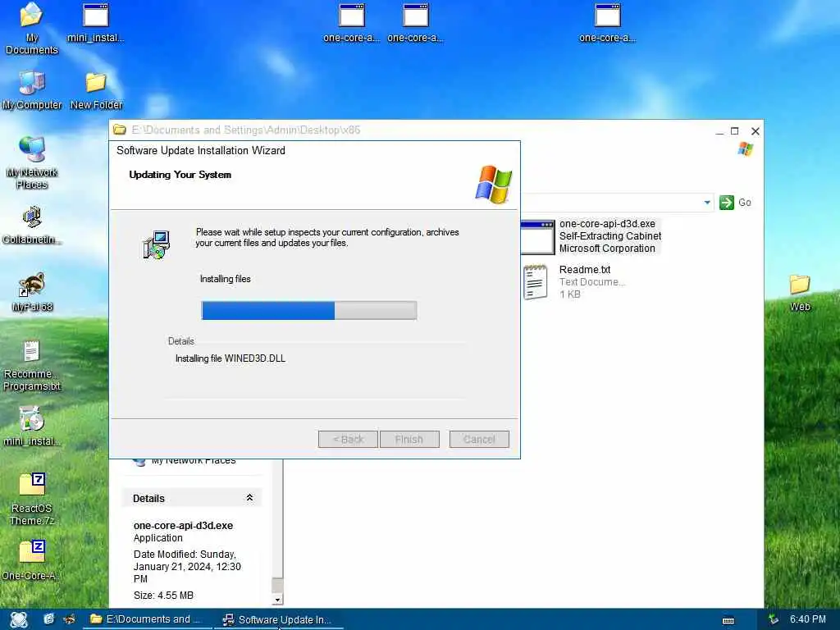Image resolution: width=840 pixels, height=630 pixels.
Task: Switch to Software Update In... taskbar button
Action: click(277, 619)
